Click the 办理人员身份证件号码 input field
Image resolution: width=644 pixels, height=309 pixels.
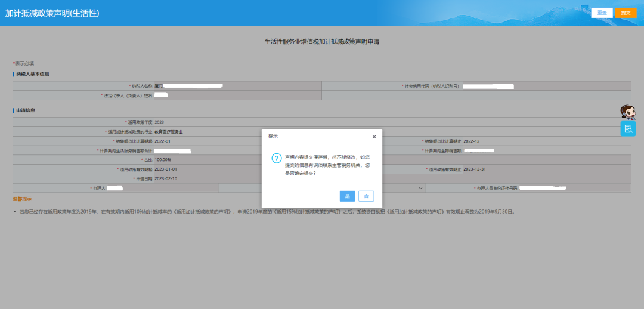click(x=574, y=189)
